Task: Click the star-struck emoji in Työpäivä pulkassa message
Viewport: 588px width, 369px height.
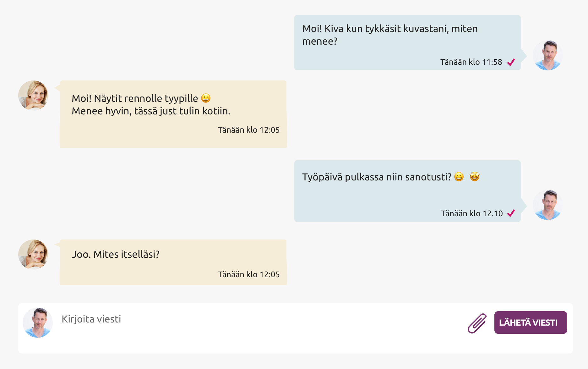Action: point(475,177)
